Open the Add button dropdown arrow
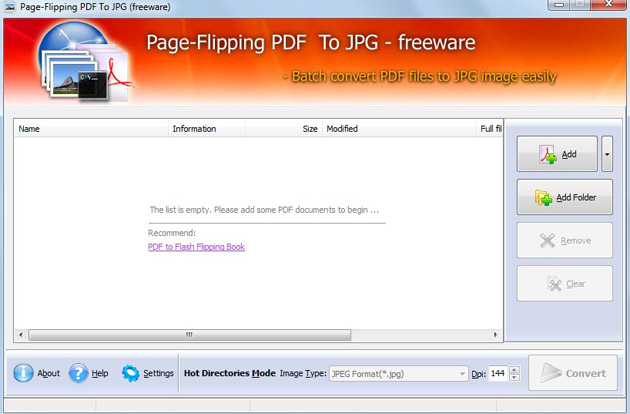The image size is (630, 414). click(x=607, y=154)
